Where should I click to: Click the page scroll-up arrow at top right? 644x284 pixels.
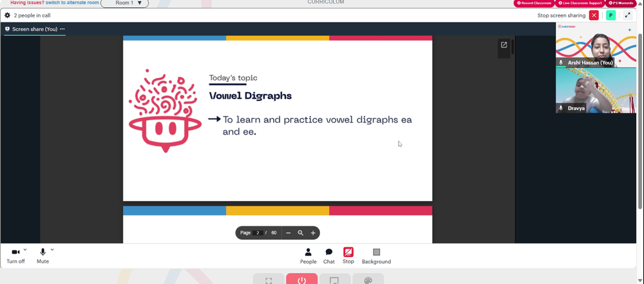pos(641,3)
